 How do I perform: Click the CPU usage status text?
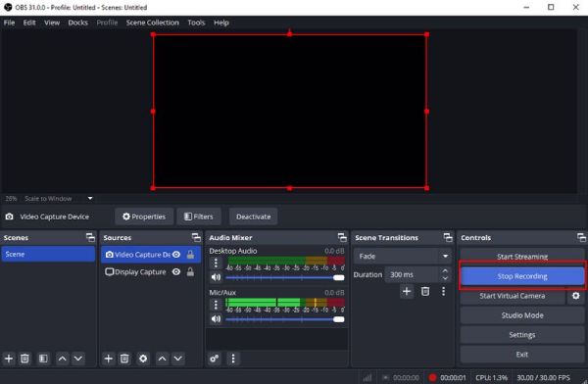pyautogui.click(x=491, y=377)
